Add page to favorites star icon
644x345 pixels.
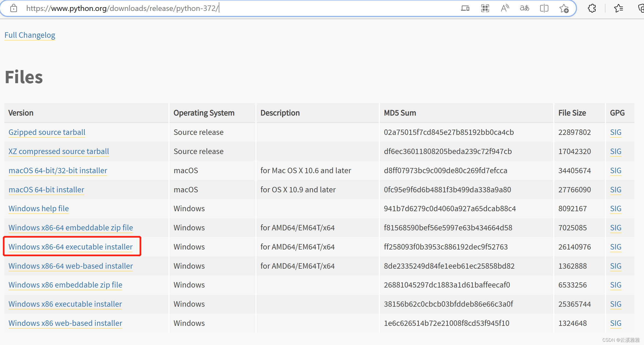pos(564,8)
